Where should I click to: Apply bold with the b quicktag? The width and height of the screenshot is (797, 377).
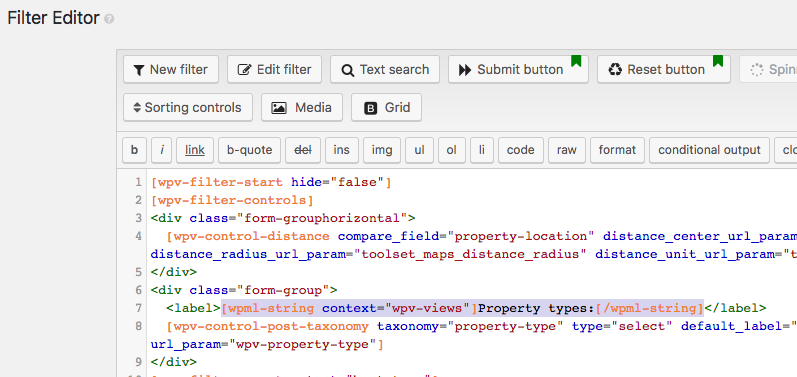click(x=135, y=150)
